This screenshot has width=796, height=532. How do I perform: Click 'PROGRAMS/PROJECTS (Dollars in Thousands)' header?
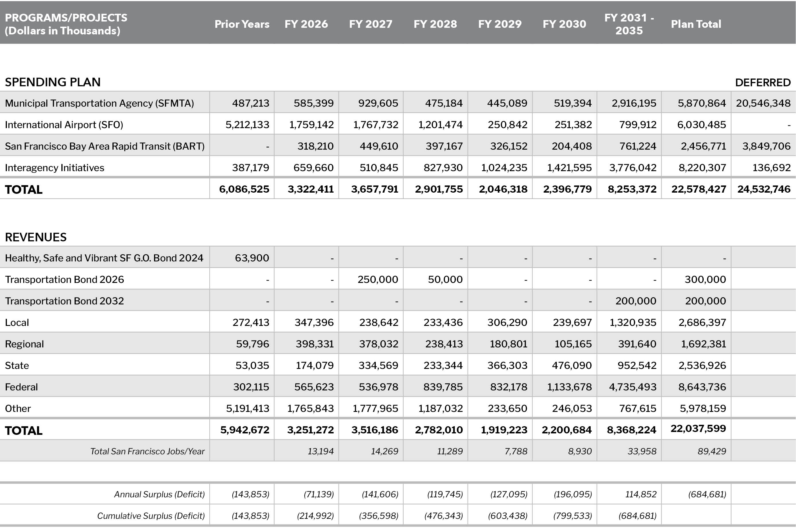66,24
